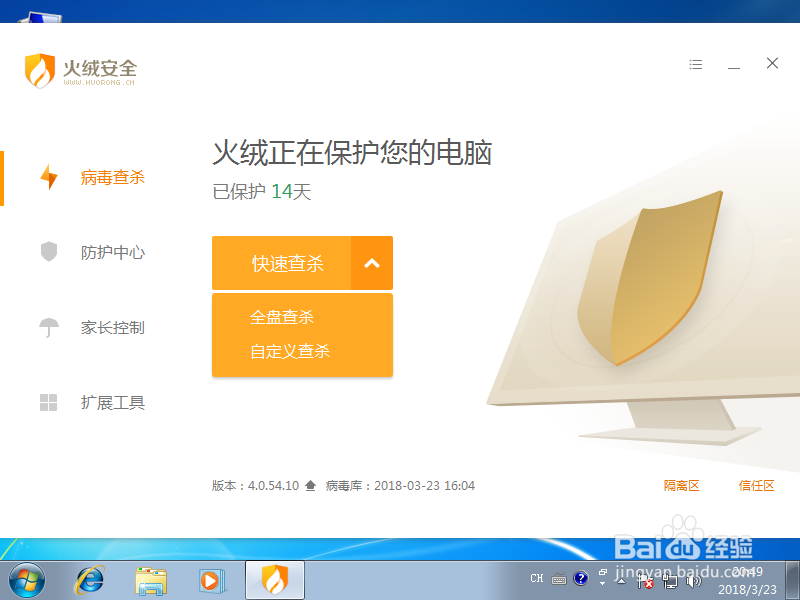This screenshot has height=600, width=800.
Task: Open the main menu list icon
Action: 695,64
